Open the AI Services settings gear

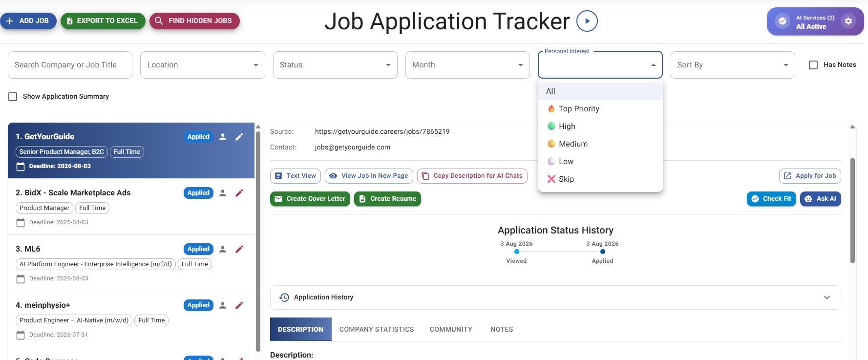click(x=848, y=21)
